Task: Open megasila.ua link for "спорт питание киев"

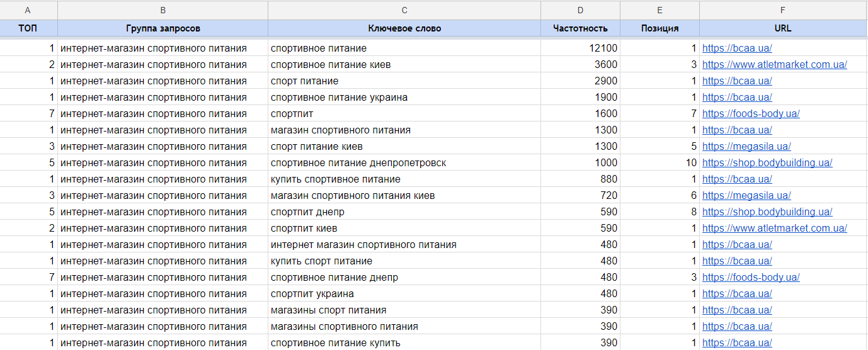Action: pos(746,147)
